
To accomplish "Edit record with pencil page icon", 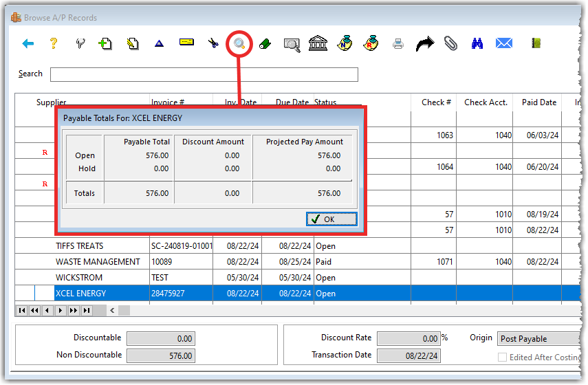I will point(132,44).
